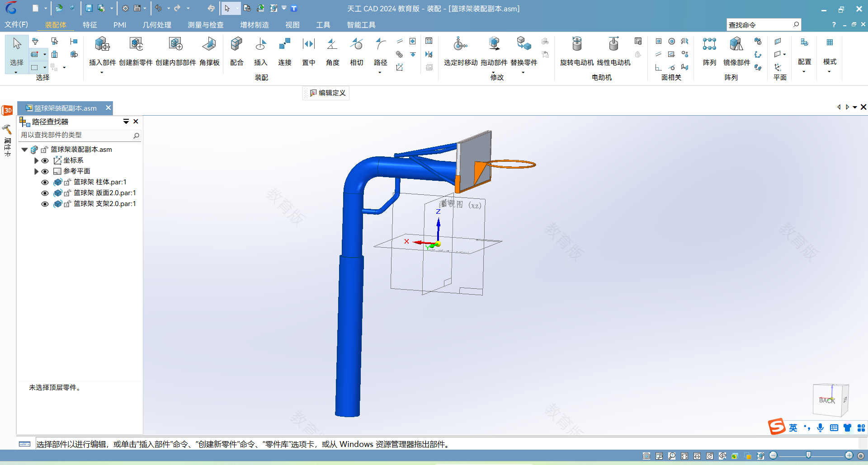Image resolution: width=868 pixels, height=465 pixels.
Task: Open the 选择 tool dropdown arrow
Action: click(16, 72)
